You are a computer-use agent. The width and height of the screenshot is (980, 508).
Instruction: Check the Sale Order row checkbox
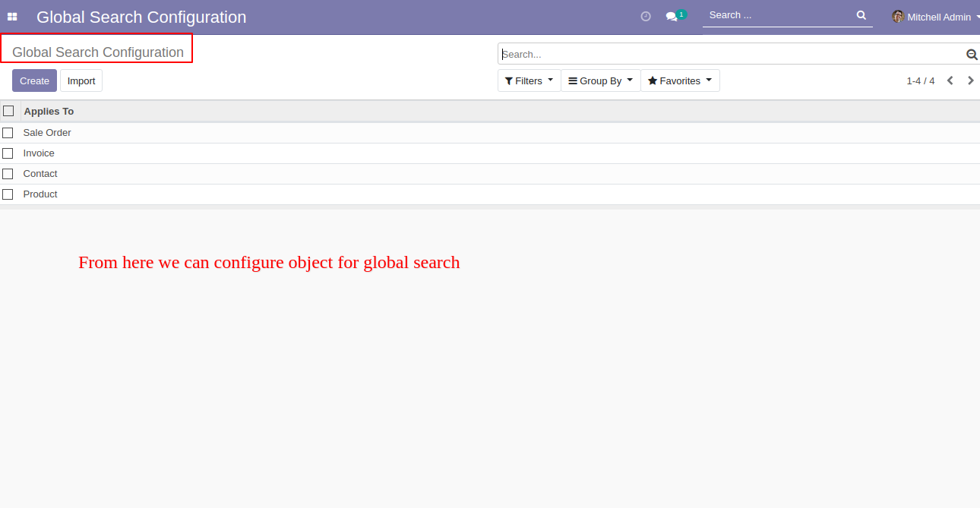pyautogui.click(x=8, y=133)
